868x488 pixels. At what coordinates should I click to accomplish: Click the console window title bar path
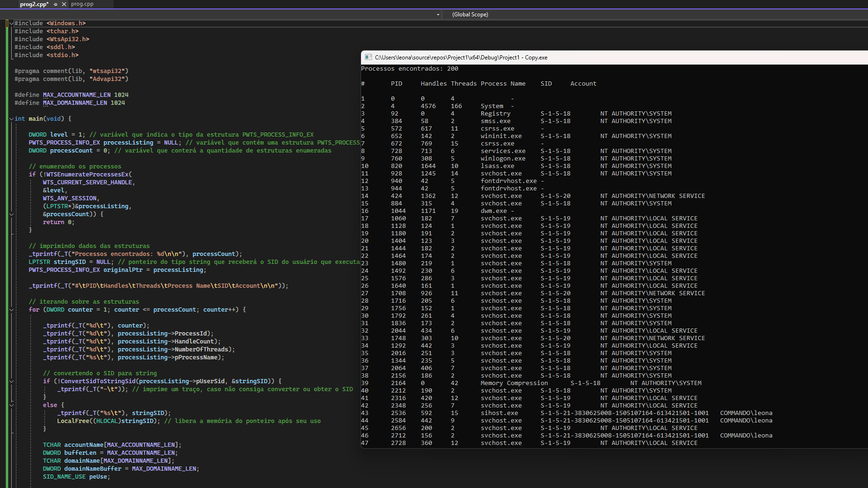pos(461,58)
